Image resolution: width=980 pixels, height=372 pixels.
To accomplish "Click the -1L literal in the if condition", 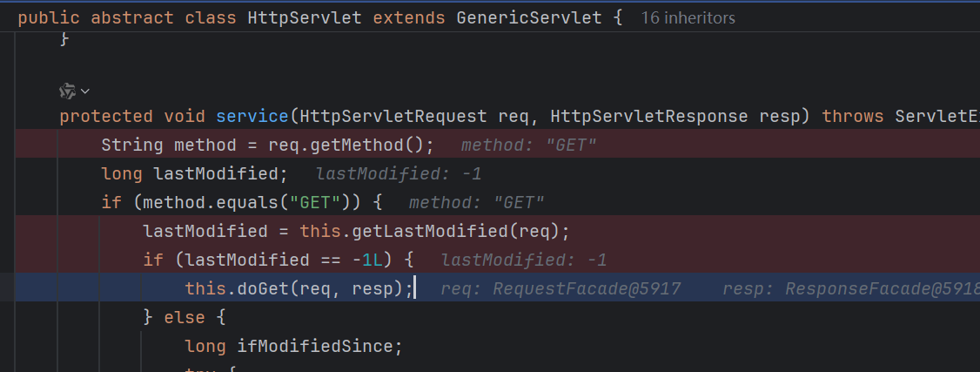I will [367, 260].
